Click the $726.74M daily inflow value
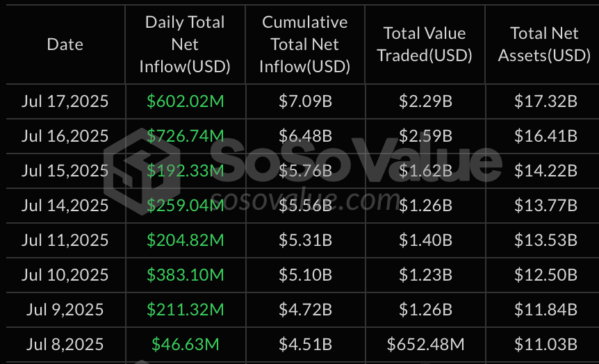 click(x=186, y=136)
